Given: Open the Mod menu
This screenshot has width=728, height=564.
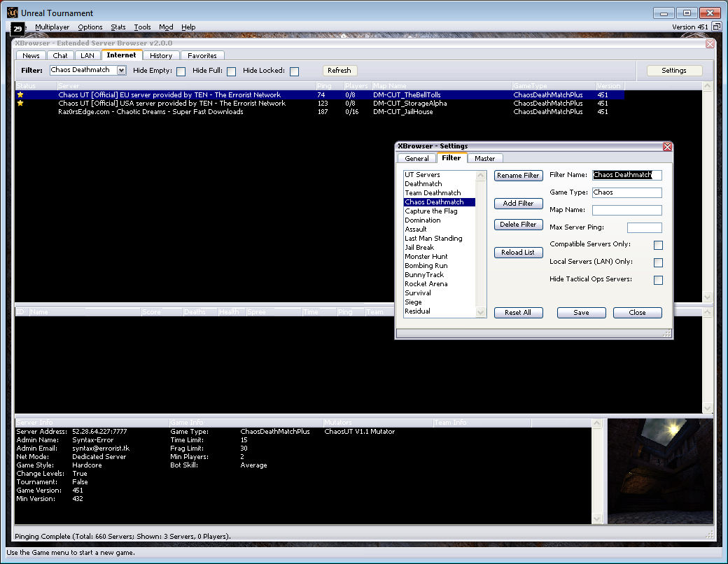Looking at the screenshot, I should (166, 27).
